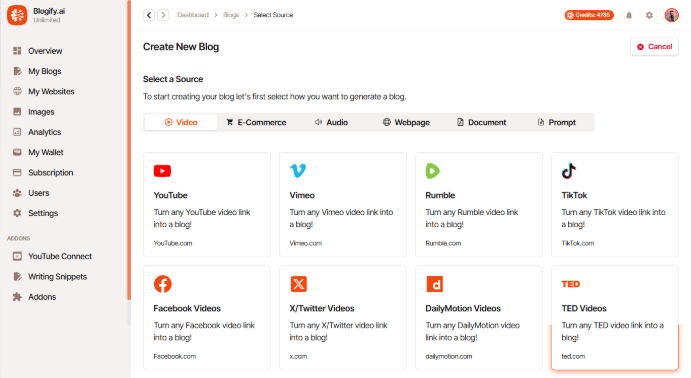This screenshot has width=691, height=378.
Task: Click the sidebar vertical scrollbar
Action: click(x=129, y=150)
